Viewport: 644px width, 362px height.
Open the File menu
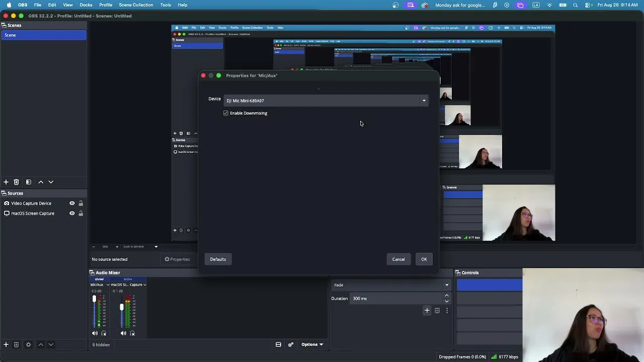click(38, 5)
